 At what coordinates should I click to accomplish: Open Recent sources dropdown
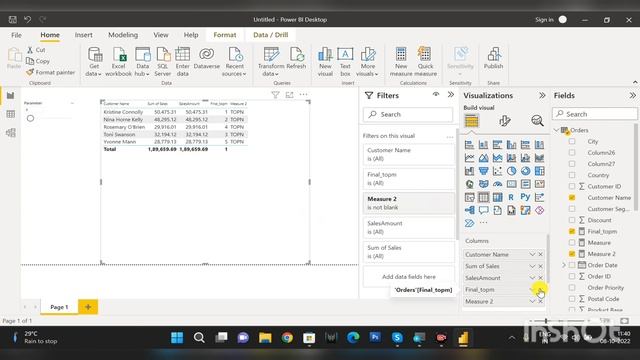(x=234, y=62)
